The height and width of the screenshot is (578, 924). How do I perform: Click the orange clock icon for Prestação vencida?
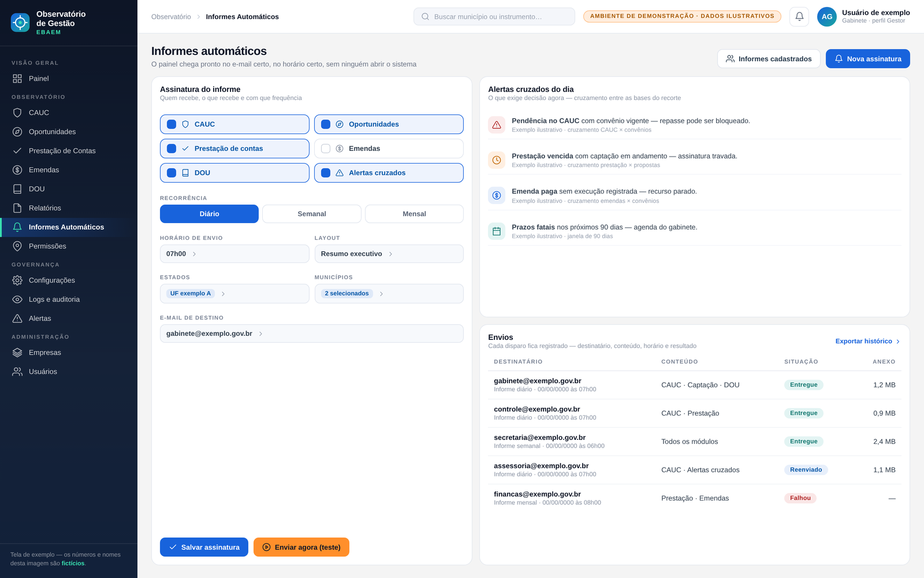point(497,160)
